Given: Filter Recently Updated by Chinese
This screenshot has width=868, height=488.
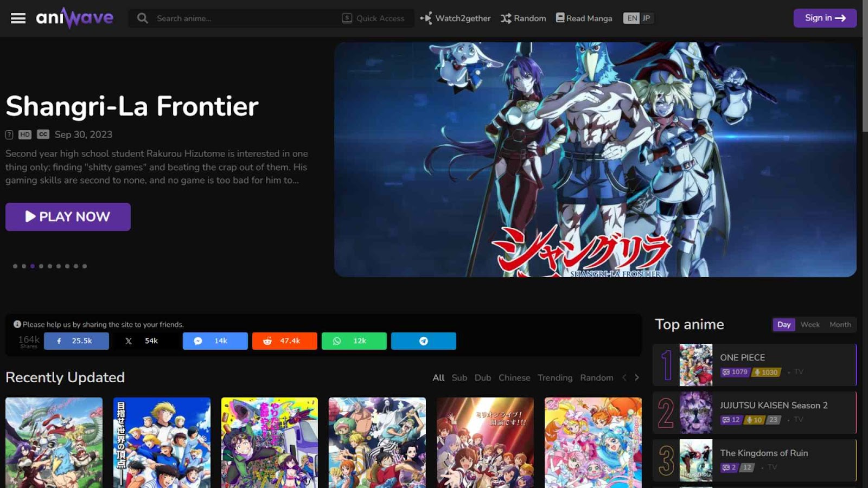Looking at the screenshot, I should (514, 378).
